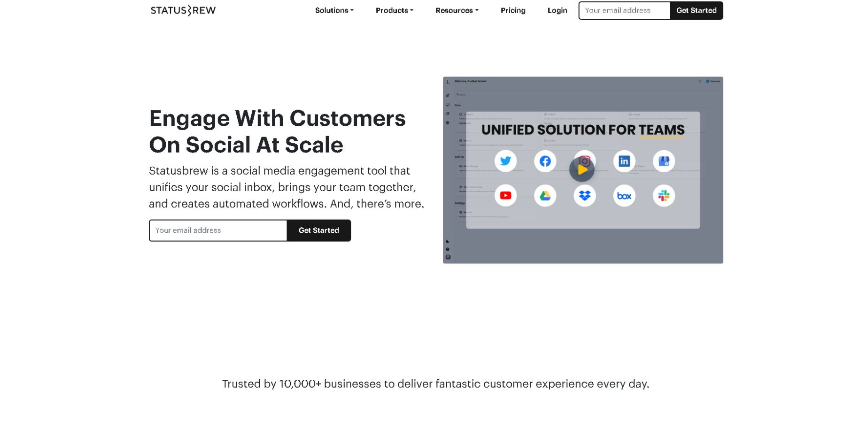The image size is (868, 422).
Task: Click the YouTube icon in video
Action: [x=505, y=195]
